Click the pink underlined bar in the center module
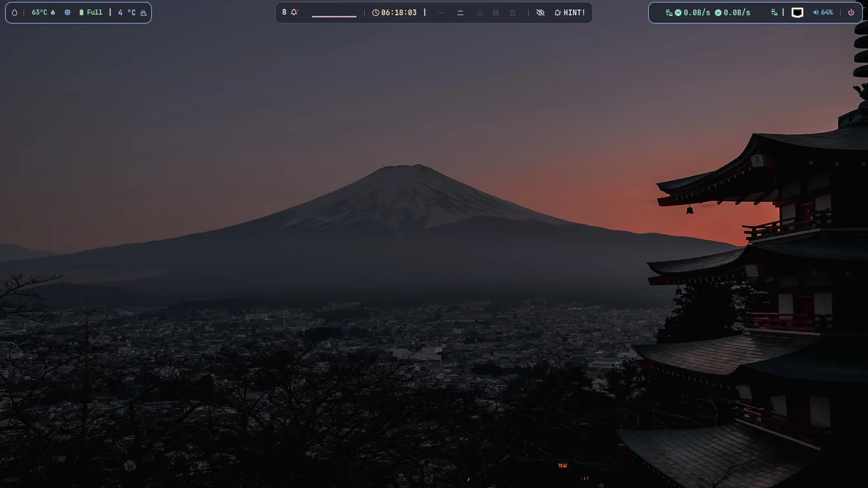868x488 pixels. click(334, 16)
